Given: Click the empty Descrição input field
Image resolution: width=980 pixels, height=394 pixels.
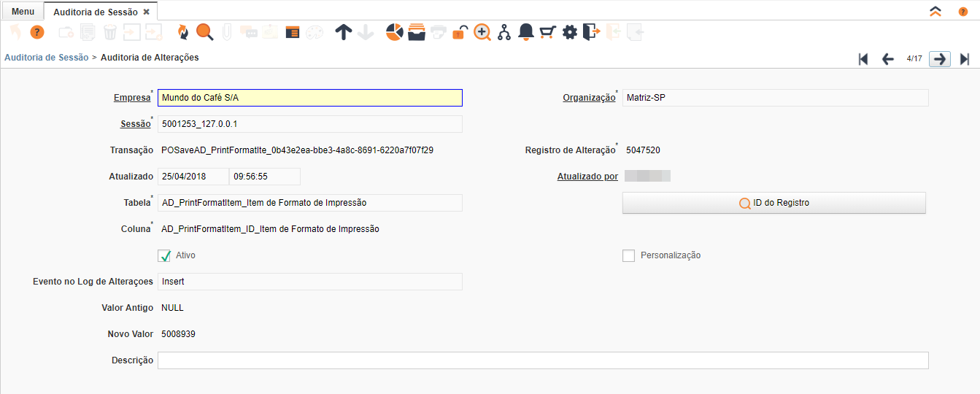Looking at the screenshot, I should coord(543,360).
